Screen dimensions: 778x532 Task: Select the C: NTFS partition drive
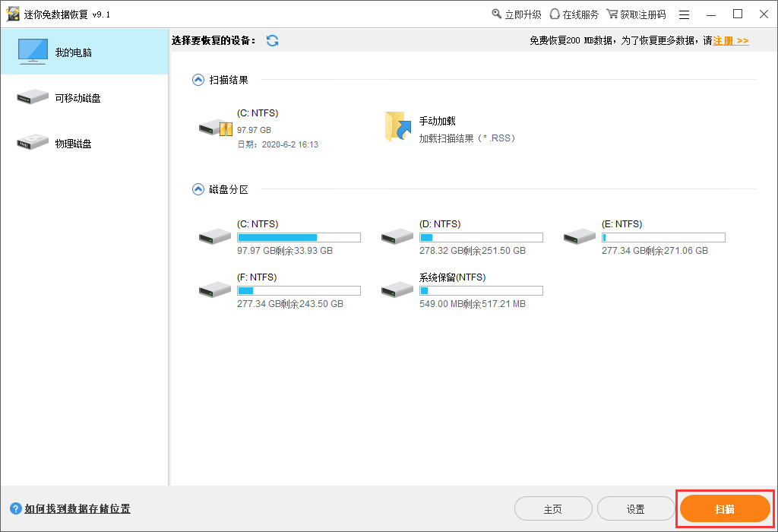pyautogui.click(x=280, y=237)
